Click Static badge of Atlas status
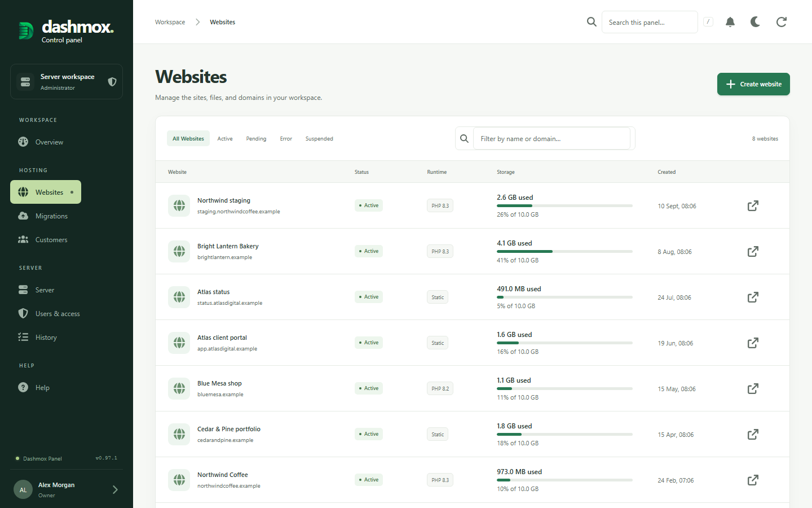 438,297
